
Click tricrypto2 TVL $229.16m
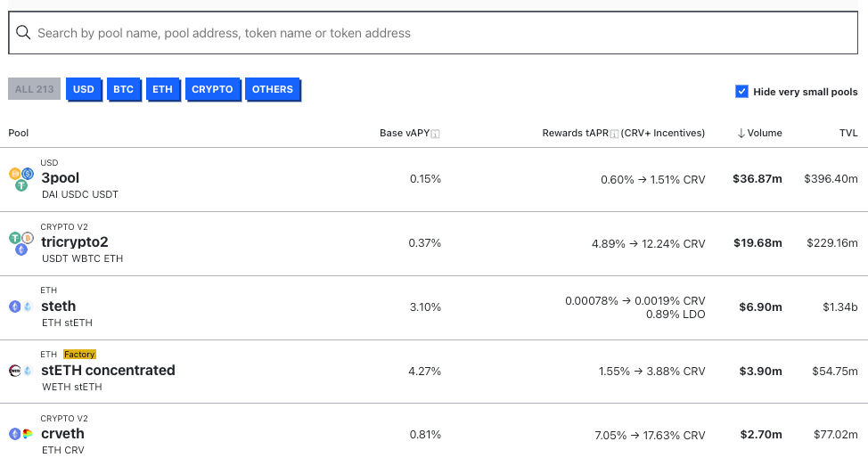832,243
